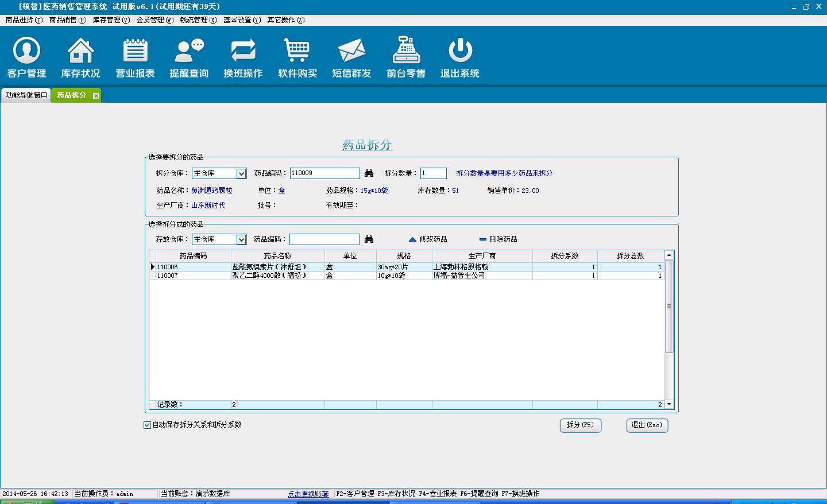Expand the 存放仓库 warehouse dropdown
Viewport: 827px width, 504px height.
pyautogui.click(x=241, y=239)
